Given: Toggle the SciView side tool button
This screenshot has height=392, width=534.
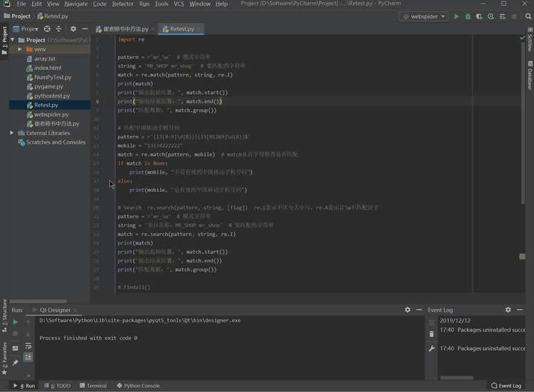Looking at the screenshot, I should [530, 39].
